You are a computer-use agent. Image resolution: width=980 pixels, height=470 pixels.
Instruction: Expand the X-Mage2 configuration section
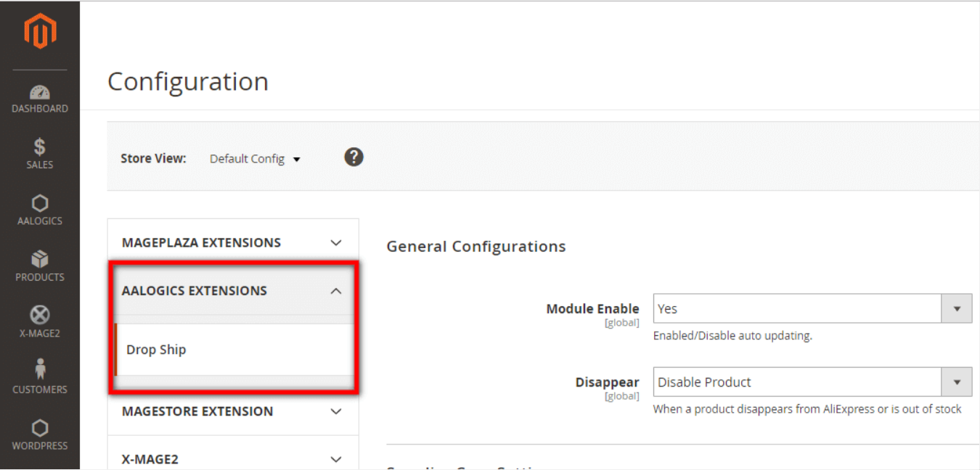(x=232, y=459)
